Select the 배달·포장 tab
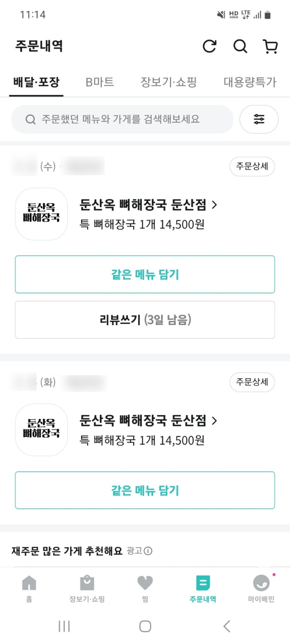 pyautogui.click(x=36, y=82)
